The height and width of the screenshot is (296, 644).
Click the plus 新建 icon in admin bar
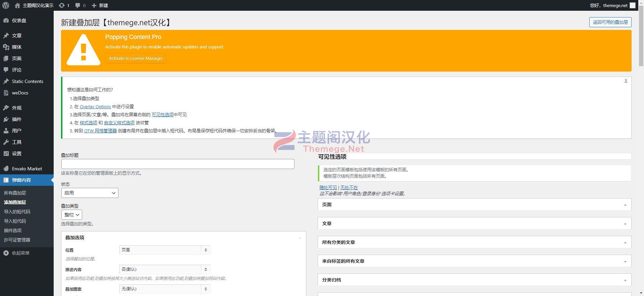(x=94, y=5)
